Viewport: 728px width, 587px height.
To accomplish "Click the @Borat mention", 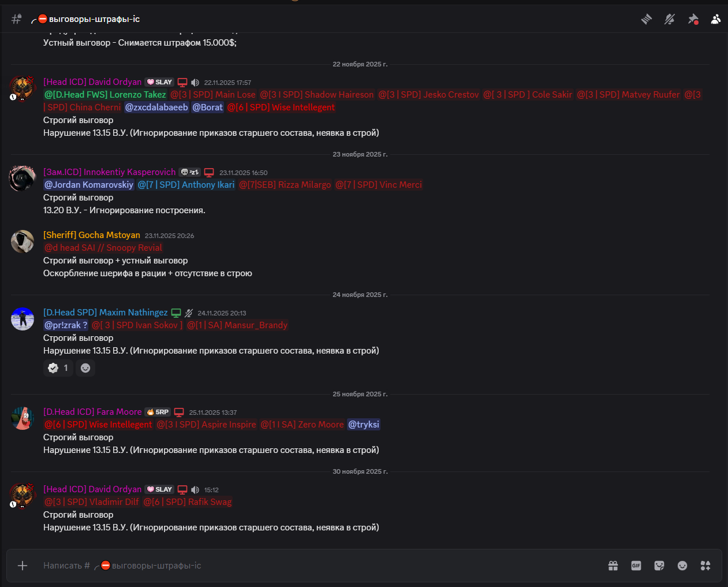I will point(207,107).
